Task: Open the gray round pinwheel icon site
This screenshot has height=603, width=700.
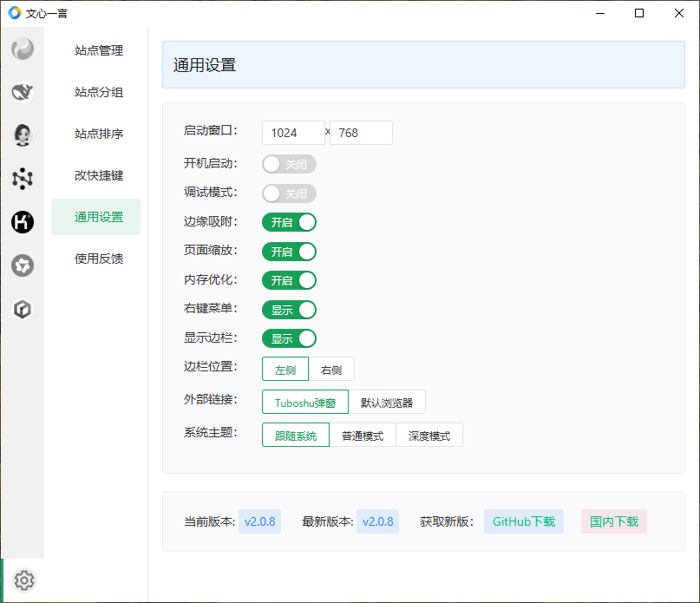Action: pos(23,265)
